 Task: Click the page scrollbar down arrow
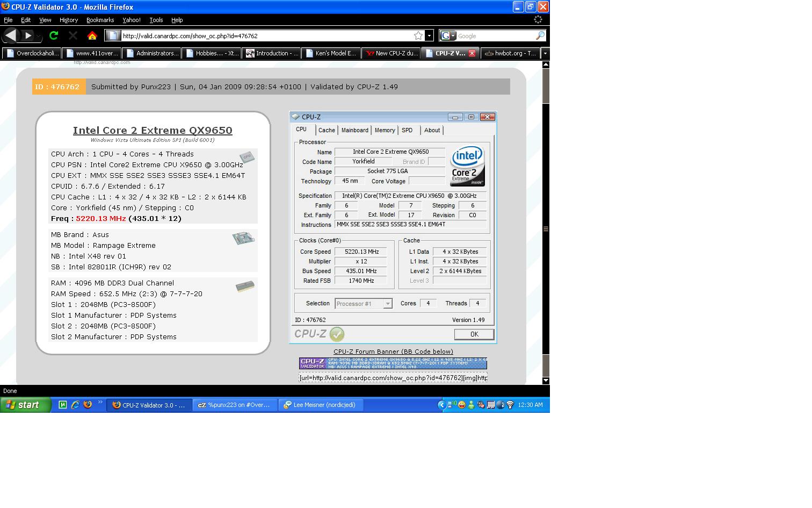[x=546, y=381]
